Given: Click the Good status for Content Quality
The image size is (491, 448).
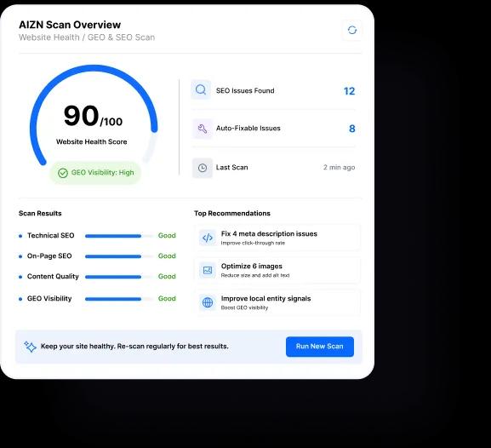Looking at the screenshot, I should coord(167,276).
